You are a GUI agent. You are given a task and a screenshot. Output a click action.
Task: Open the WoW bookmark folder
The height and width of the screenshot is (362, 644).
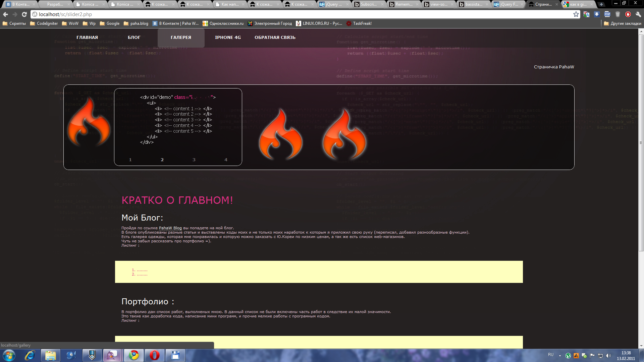tap(70, 23)
